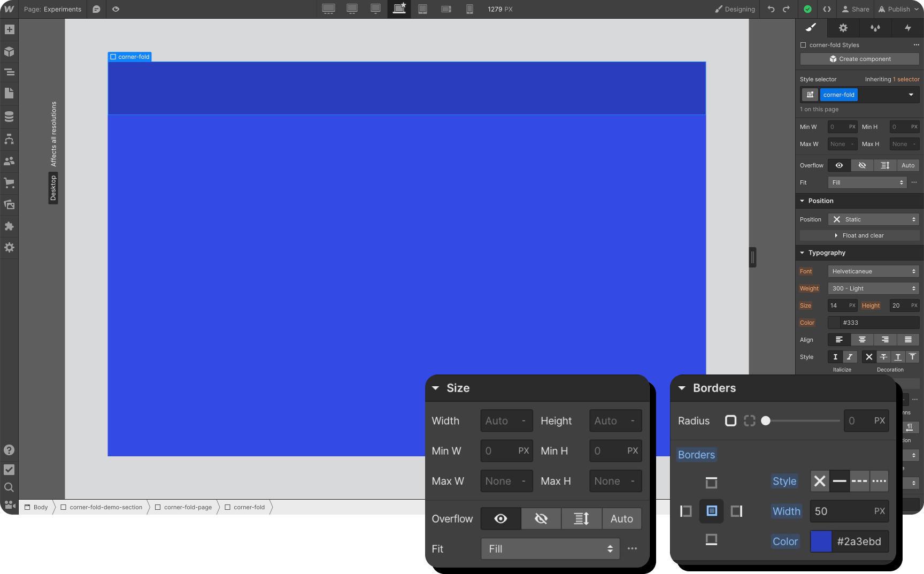The width and height of the screenshot is (924, 574).
Task: Click the Undo arrow in the toolbar
Action: (771, 9)
